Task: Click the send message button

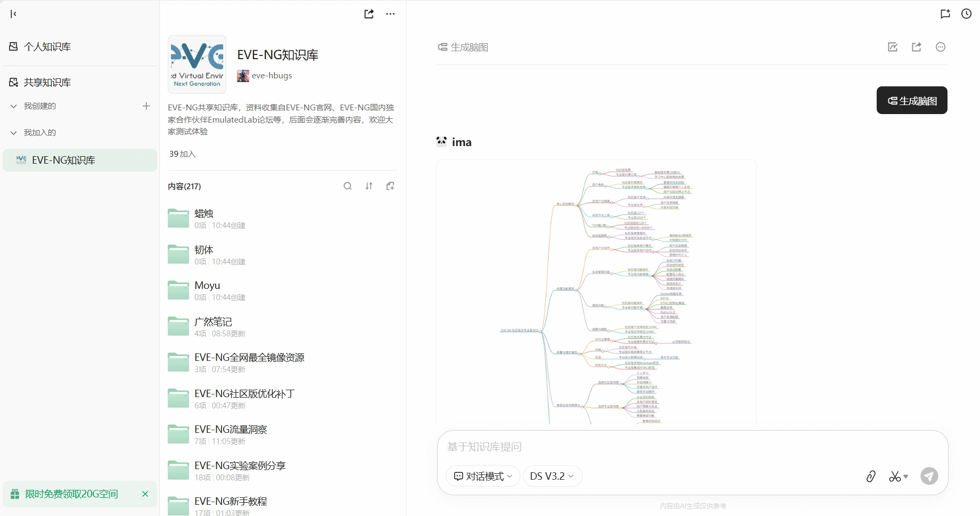Action: tap(929, 476)
